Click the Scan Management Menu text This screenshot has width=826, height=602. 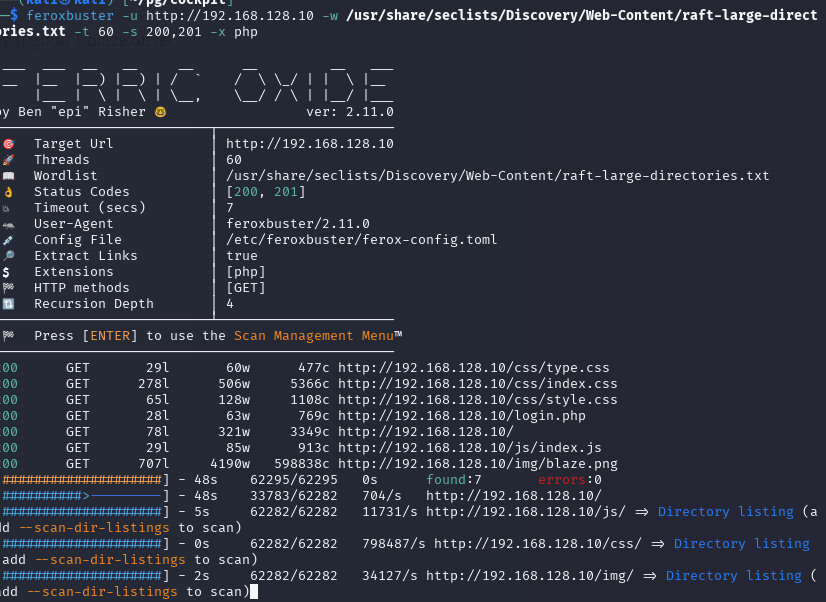tap(313, 335)
